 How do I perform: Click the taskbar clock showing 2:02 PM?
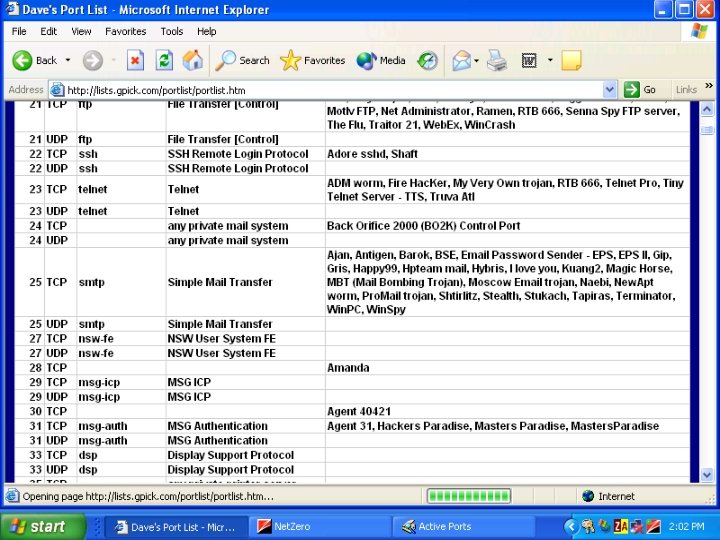686,527
